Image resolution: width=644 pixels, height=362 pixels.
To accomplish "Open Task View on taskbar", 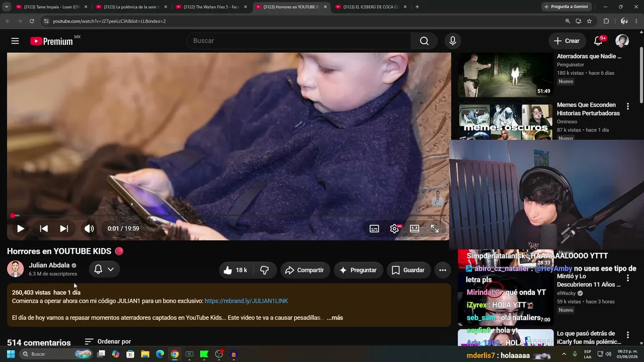I will pos(101,354).
